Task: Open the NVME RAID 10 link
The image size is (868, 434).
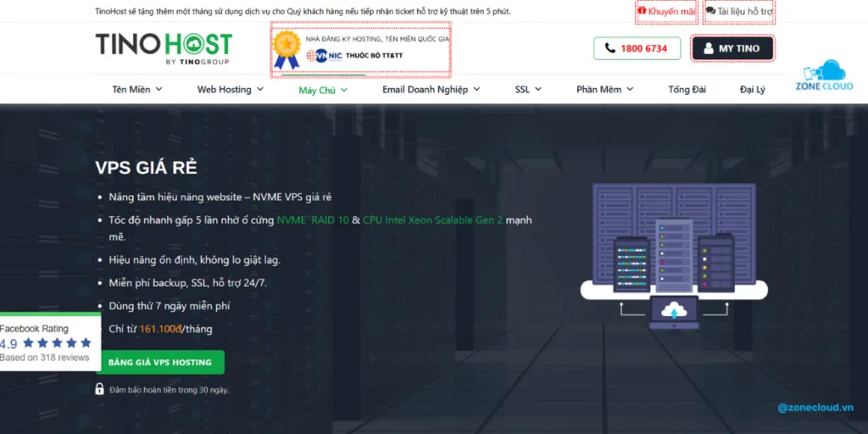Action: point(313,220)
